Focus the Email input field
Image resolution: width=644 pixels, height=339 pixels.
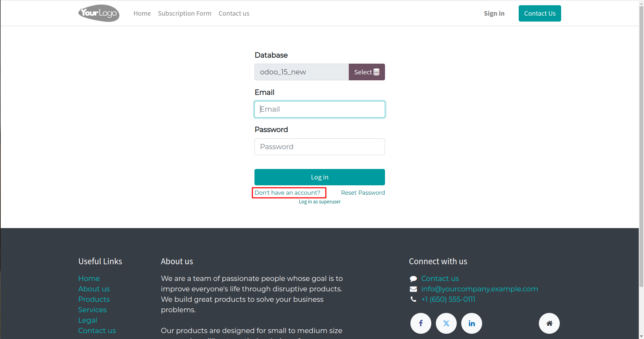(320, 109)
